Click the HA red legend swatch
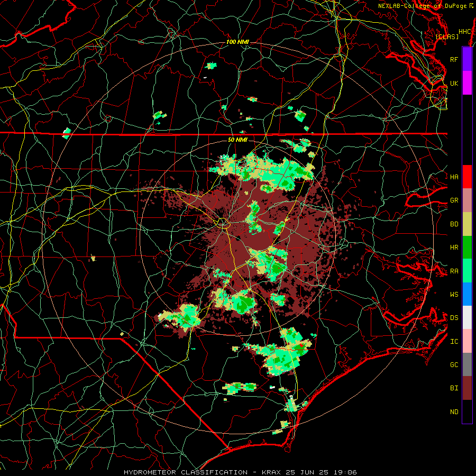The width and height of the screenshot is (476, 476). pos(467,177)
